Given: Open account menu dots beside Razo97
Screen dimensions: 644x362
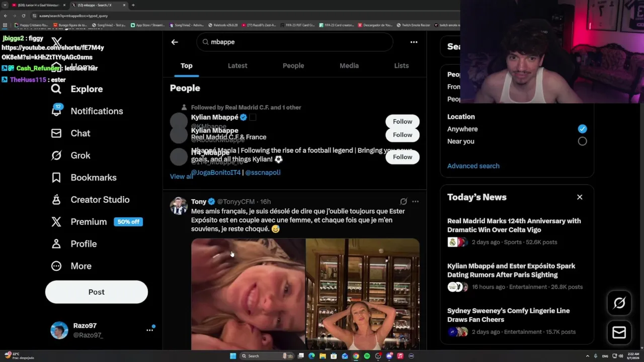Looking at the screenshot, I should tap(149, 330).
